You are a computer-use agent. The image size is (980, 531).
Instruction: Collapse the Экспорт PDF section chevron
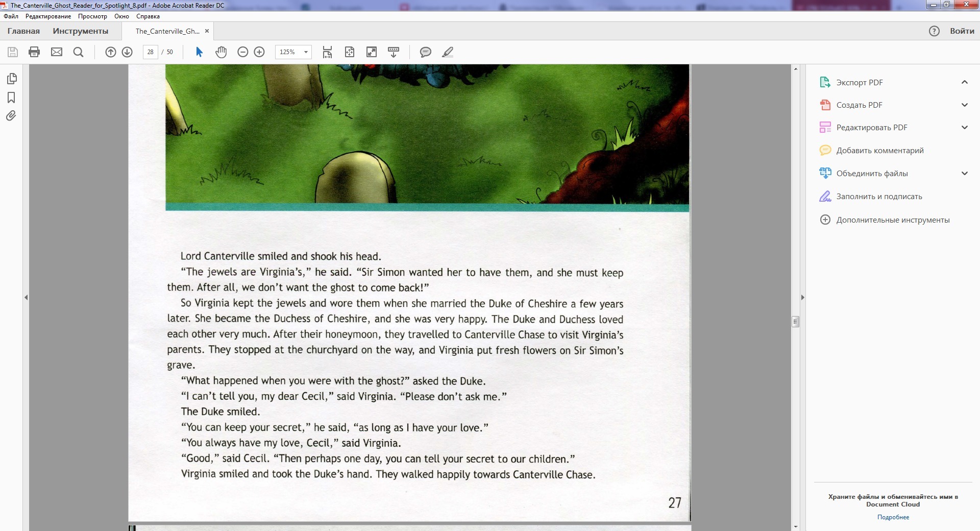coord(965,82)
